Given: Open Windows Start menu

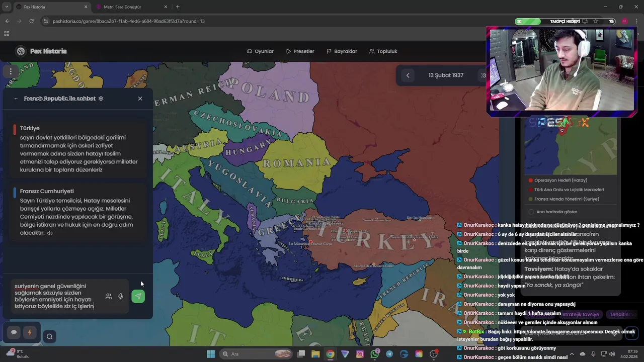Looking at the screenshot, I should 211,354.
